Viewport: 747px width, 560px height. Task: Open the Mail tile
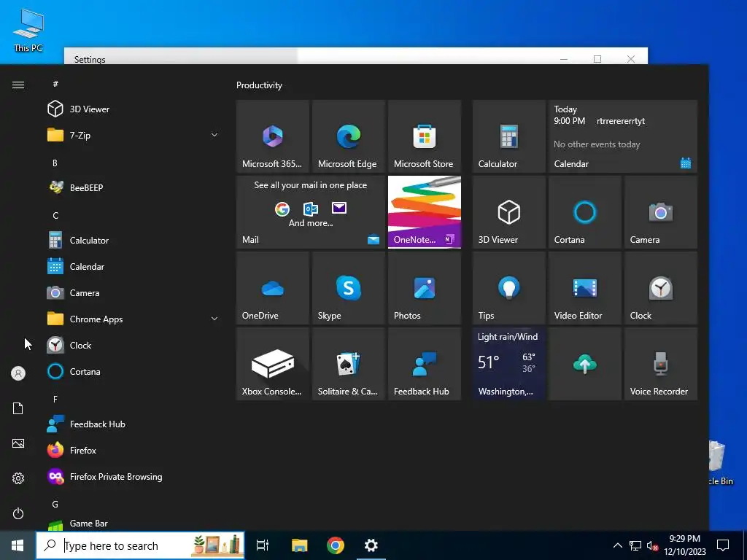pos(311,212)
